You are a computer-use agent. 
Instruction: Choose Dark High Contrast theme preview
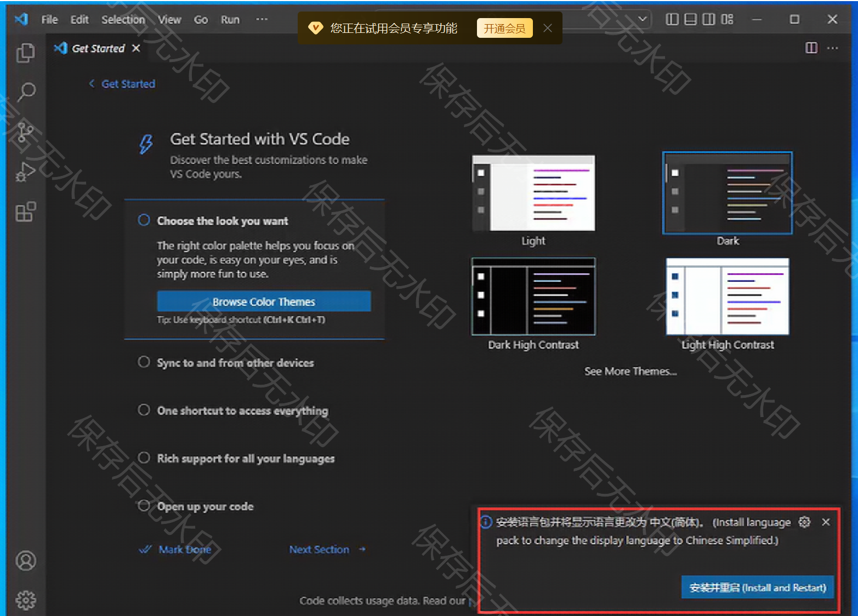[x=533, y=296]
